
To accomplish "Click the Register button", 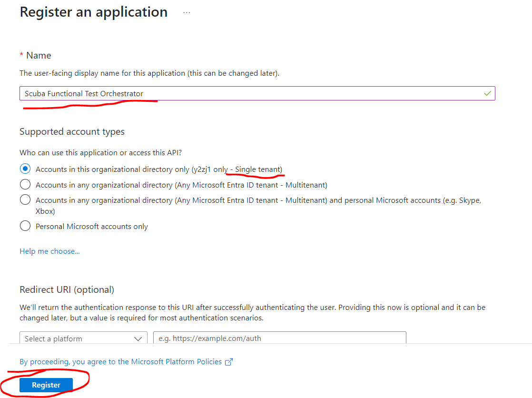I will coord(46,385).
